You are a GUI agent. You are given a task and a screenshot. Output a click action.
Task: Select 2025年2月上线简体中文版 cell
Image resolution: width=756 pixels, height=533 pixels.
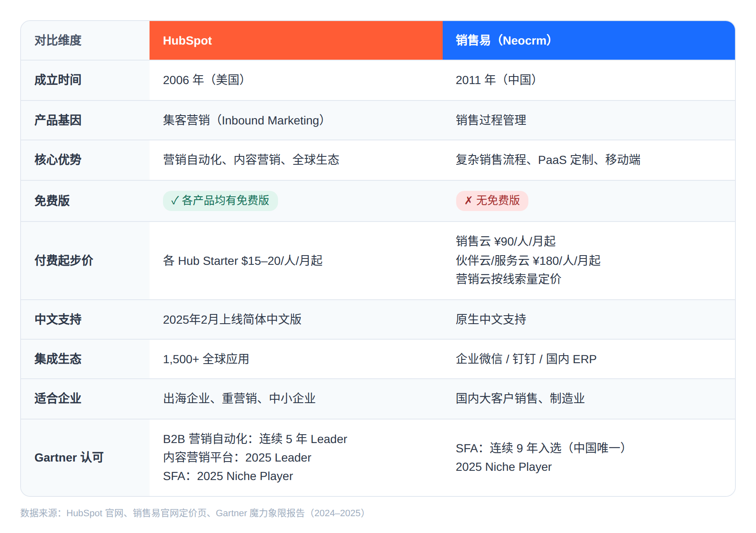tap(296, 319)
